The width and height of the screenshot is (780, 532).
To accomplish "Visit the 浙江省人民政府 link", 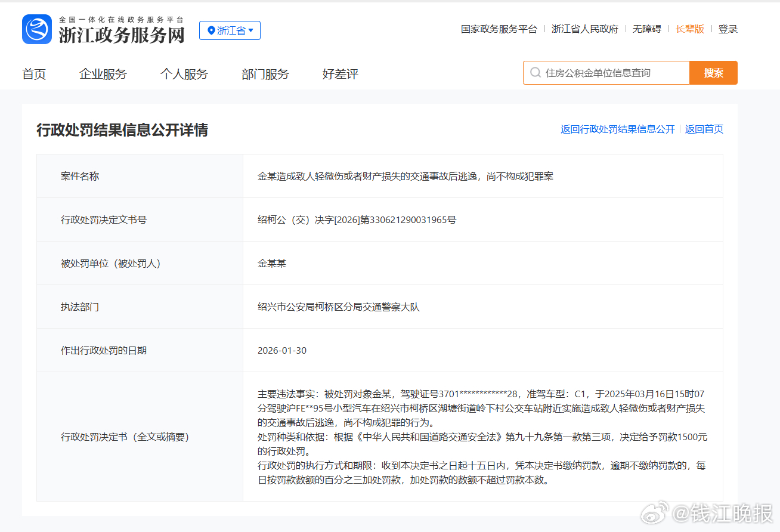I will (x=585, y=29).
